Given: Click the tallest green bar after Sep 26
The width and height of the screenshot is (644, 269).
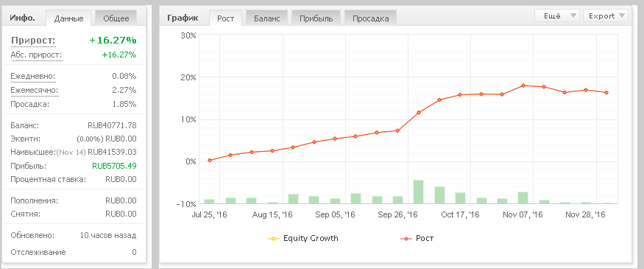Looking at the screenshot, I should (419, 192).
